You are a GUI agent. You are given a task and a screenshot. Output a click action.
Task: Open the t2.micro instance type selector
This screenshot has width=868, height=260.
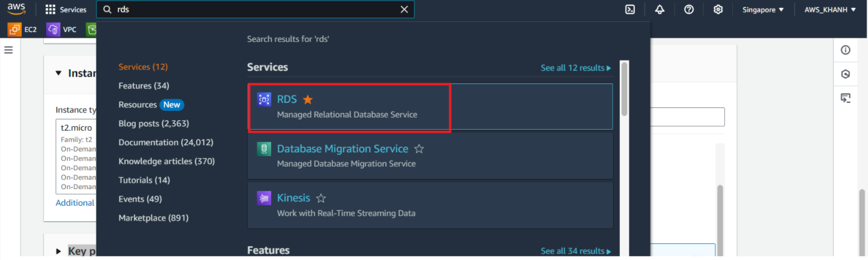point(76,157)
